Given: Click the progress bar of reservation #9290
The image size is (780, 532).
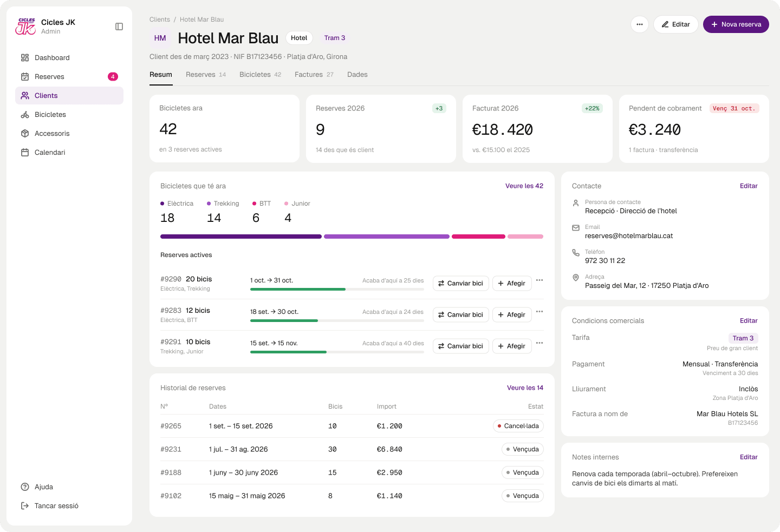Looking at the screenshot, I should (x=337, y=290).
